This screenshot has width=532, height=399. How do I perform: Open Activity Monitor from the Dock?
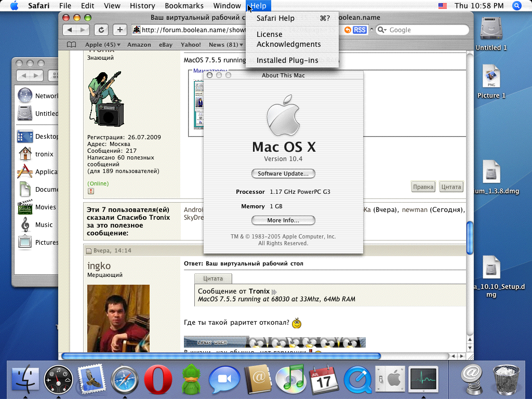[x=423, y=380]
